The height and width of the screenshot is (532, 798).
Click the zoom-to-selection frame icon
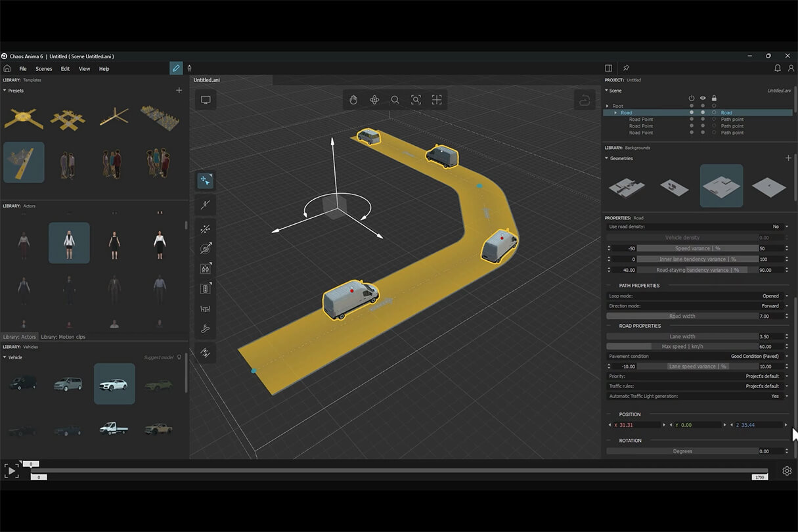coord(416,100)
